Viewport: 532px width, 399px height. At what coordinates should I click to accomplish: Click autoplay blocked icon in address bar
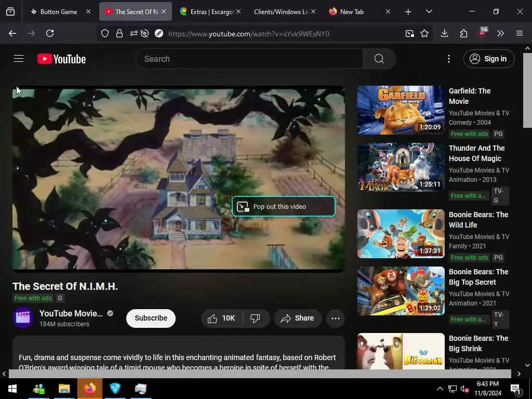144,33
